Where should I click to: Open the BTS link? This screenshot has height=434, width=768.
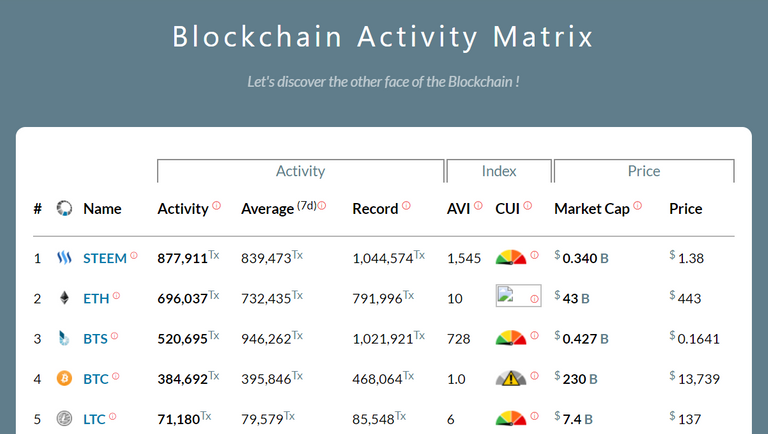96,338
